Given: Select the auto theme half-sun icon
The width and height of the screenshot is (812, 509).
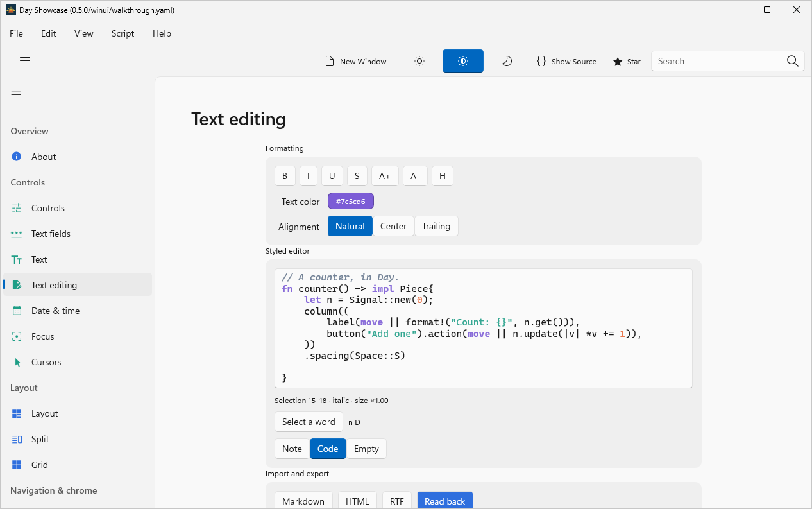Looking at the screenshot, I should click(463, 61).
